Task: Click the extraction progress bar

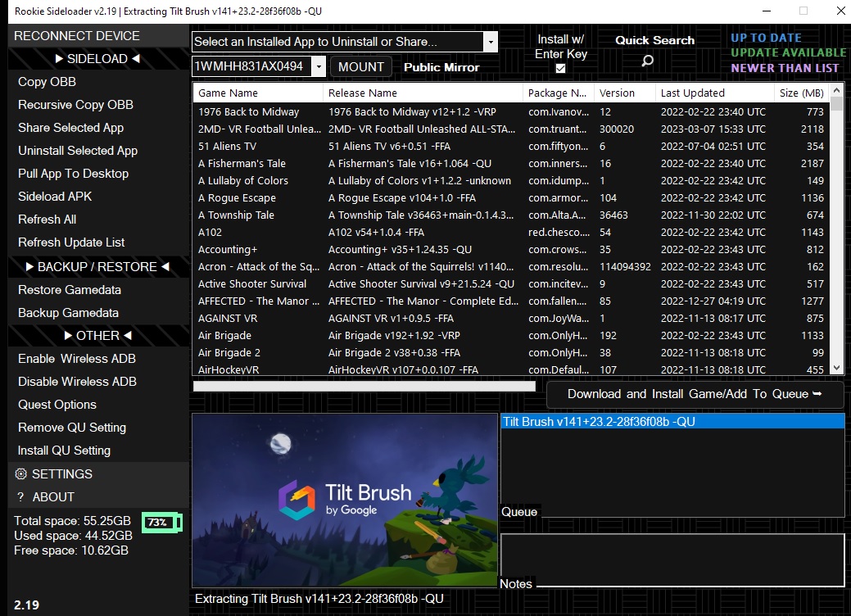Action: 364,386
